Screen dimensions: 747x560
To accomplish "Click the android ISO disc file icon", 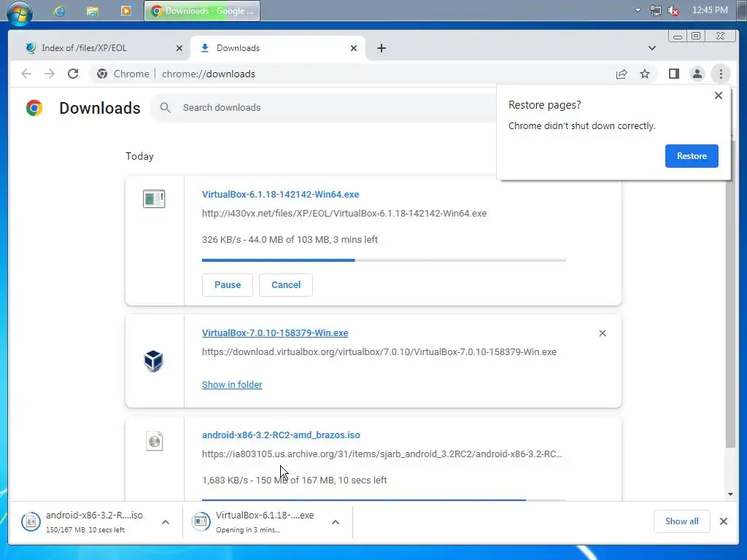I will pyautogui.click(x=155, y=441).
